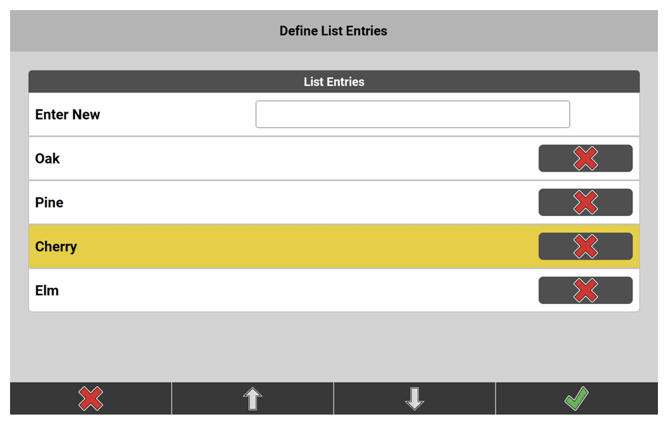Remove the Cherry entry with red X
Viewport: 670px width, 428px height.
click(585, 246)
